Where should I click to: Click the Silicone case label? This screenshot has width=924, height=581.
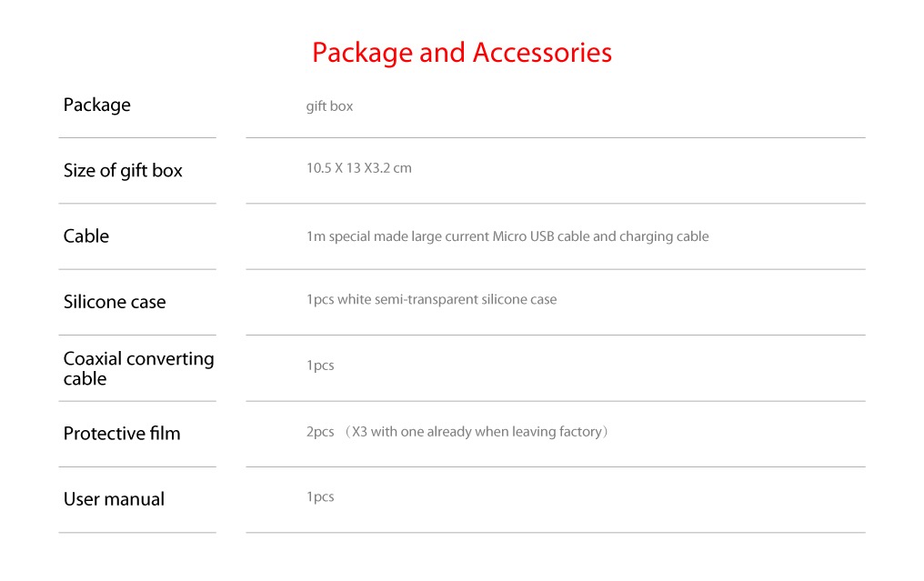click(115, 302)
